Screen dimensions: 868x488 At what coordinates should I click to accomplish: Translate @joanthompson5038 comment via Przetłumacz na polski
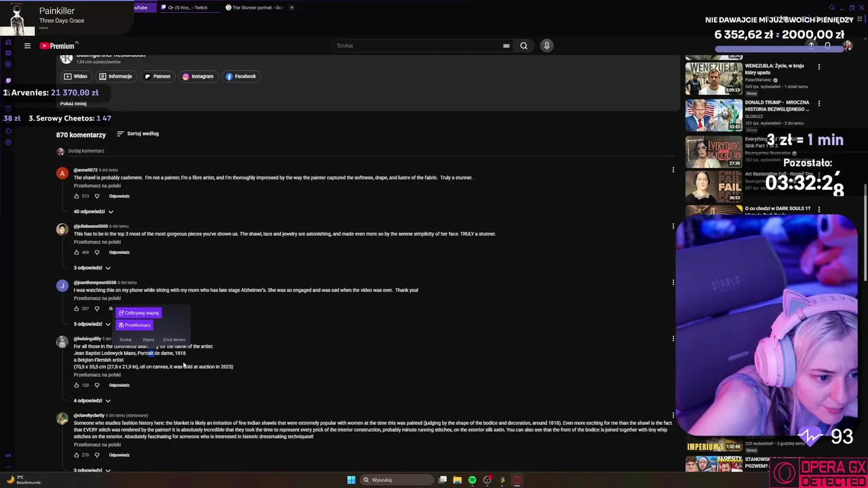click(x=97, y=298)
